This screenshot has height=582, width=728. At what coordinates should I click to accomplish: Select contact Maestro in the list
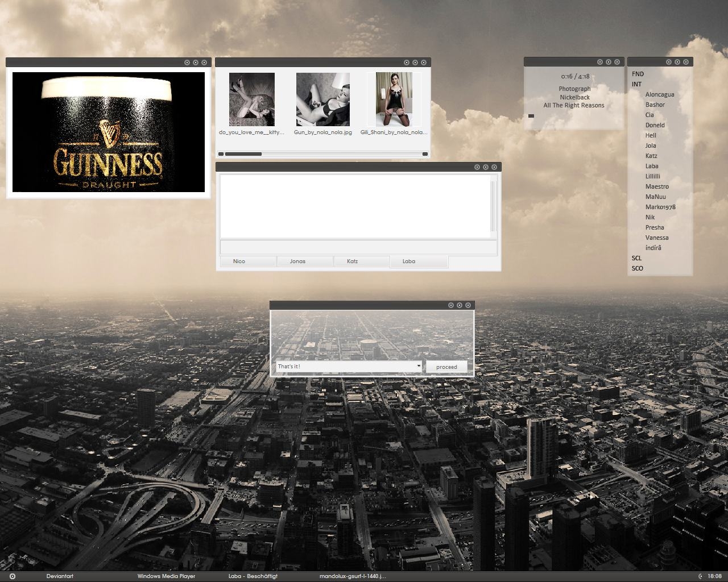[x=657, y=186]
